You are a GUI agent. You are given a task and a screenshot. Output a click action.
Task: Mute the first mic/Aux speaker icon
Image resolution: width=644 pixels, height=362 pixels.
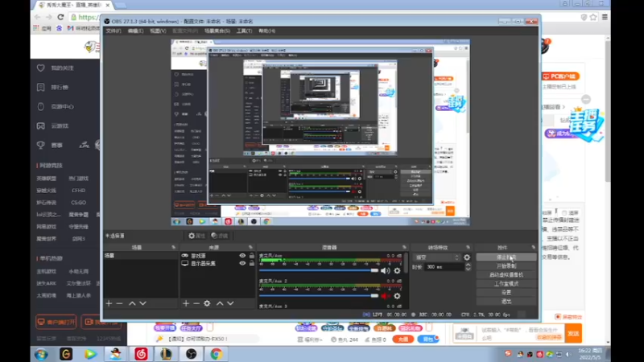tap(385, 270)
